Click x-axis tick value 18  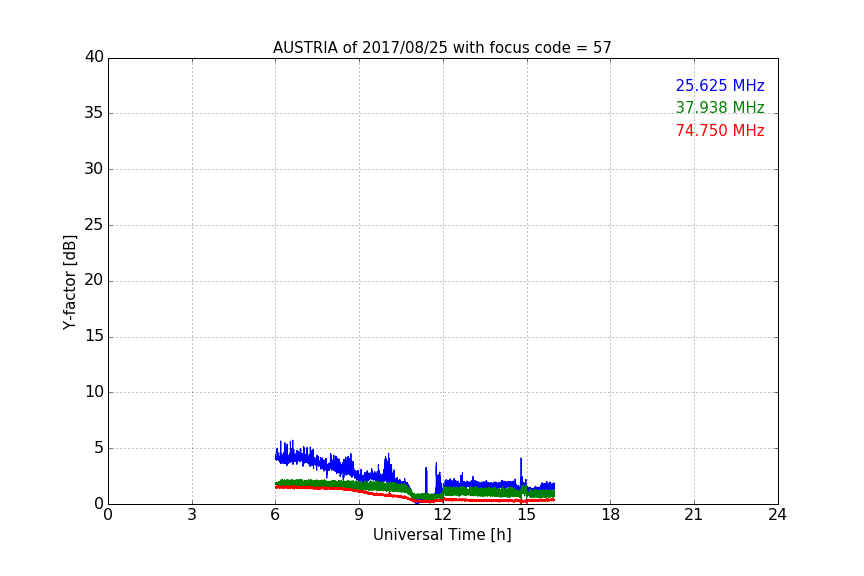[610, 515]
